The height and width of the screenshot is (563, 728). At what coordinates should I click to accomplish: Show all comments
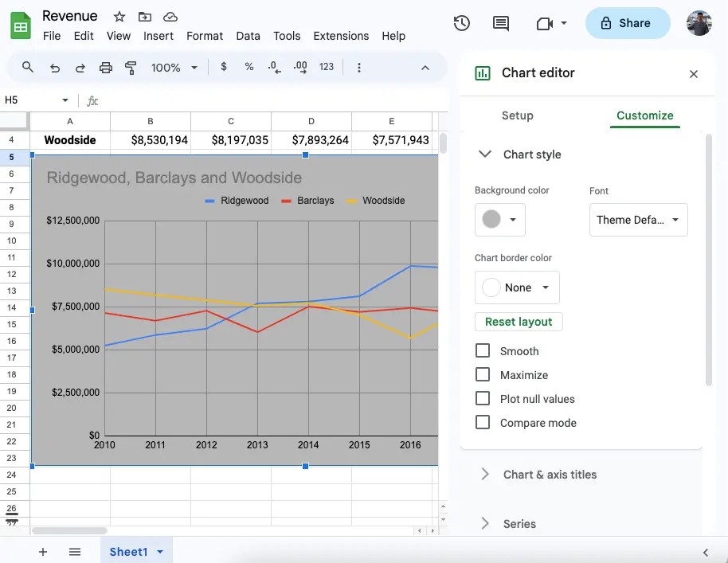click(500, 23)
